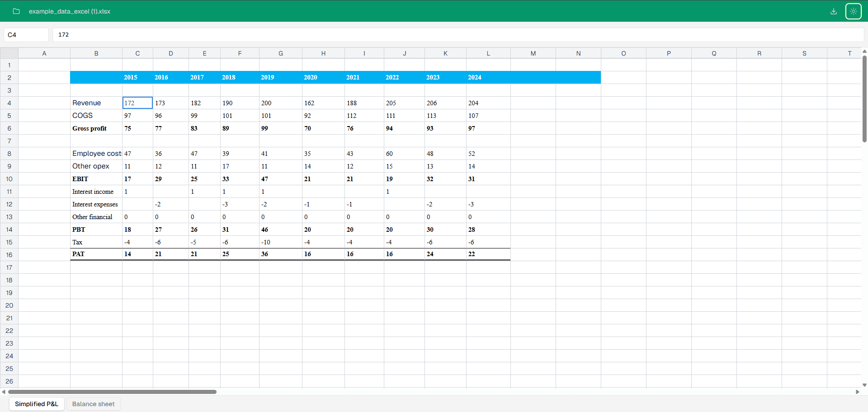
Task: Click the select-all corner box
Action: click(9, 53)
